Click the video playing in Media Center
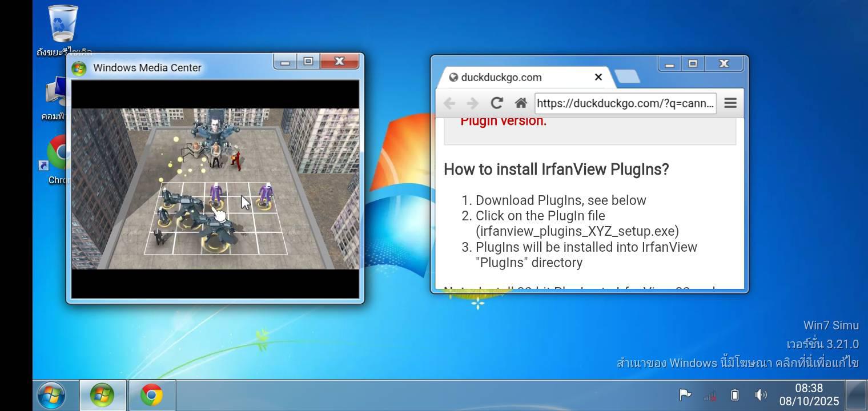The image size is (868, 411). pyautogui.click(x=215, y=189)
